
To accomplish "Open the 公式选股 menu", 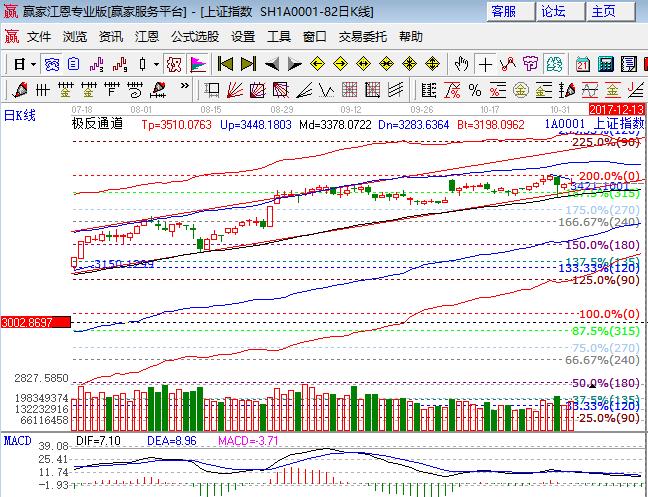I will point(194,36).
